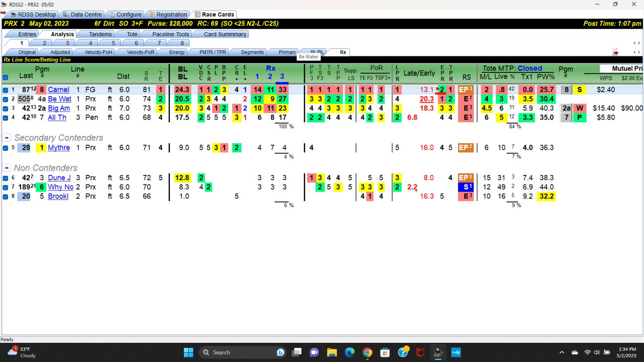
Task: Switch to the Data Centre tab
Action: (82, 14)
